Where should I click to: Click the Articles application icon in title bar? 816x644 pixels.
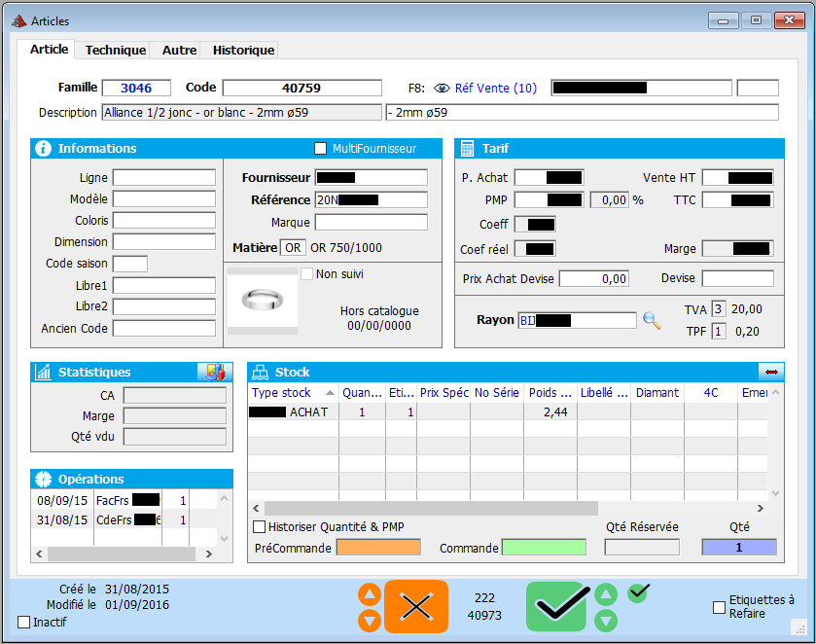point(19,21)
